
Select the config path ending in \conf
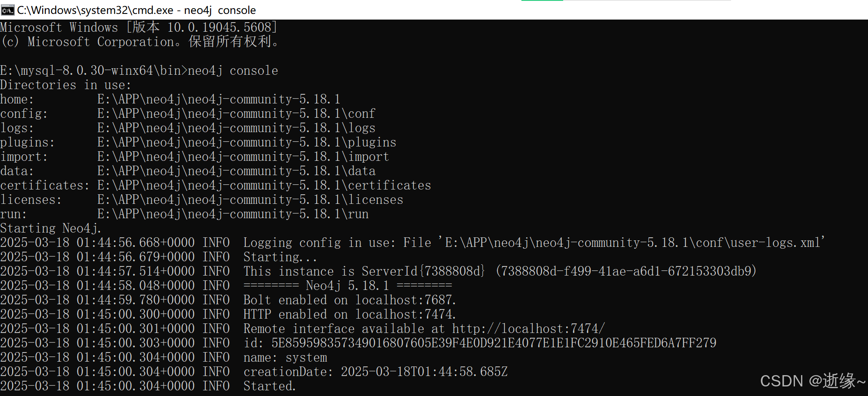click(236, 113)
